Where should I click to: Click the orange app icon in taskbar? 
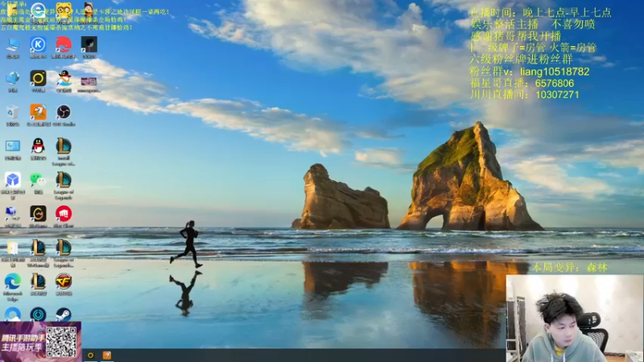[107, 355]
